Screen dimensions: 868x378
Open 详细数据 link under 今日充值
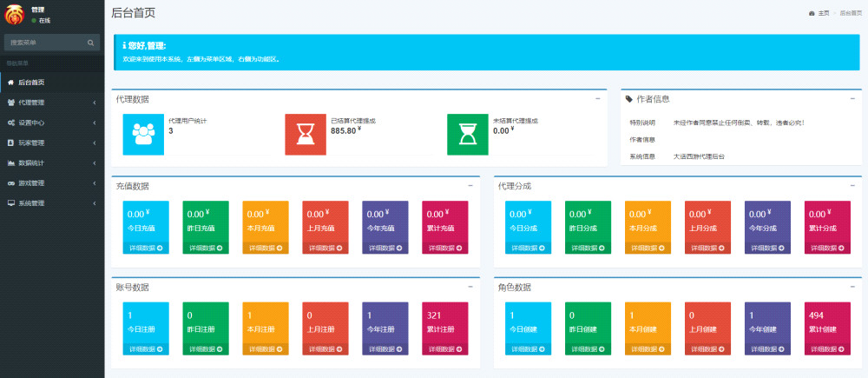[x=144, y=248]
